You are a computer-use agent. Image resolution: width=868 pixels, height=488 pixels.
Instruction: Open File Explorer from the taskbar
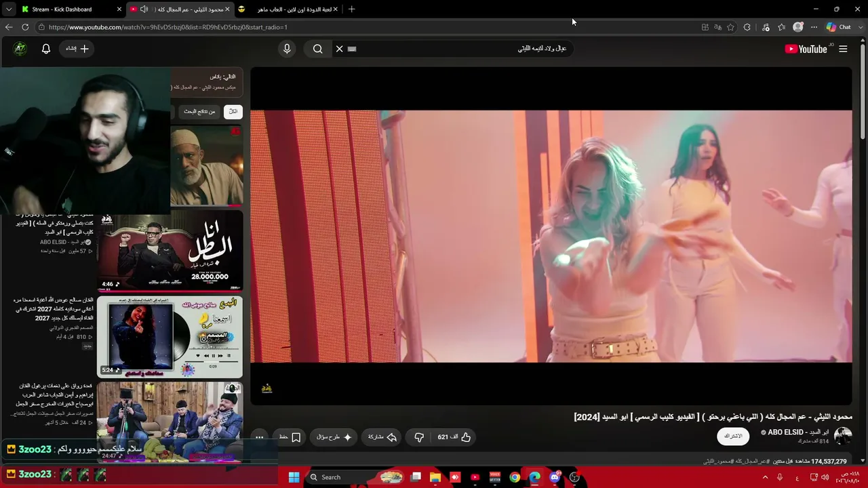coord(435,477)
